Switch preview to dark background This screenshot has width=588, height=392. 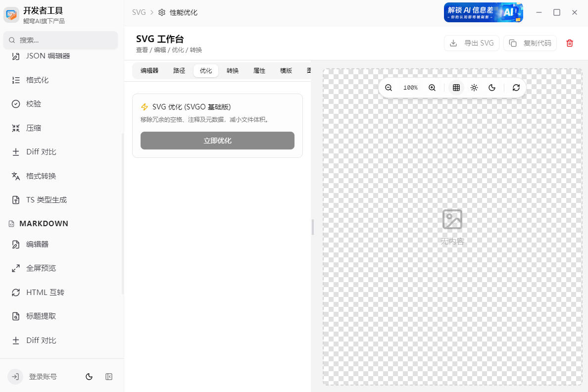pyautogui.click(x=491, y=87)
